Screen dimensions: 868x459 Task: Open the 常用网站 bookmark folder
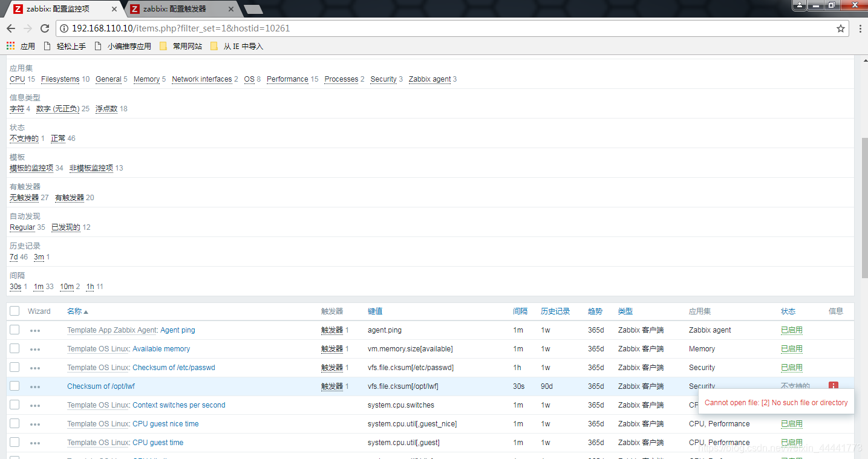[x=181, y=46]
